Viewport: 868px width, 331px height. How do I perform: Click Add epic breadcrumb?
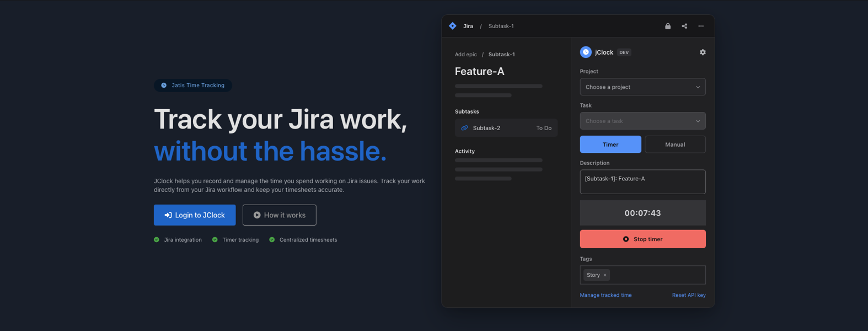[x=466, y=55]
